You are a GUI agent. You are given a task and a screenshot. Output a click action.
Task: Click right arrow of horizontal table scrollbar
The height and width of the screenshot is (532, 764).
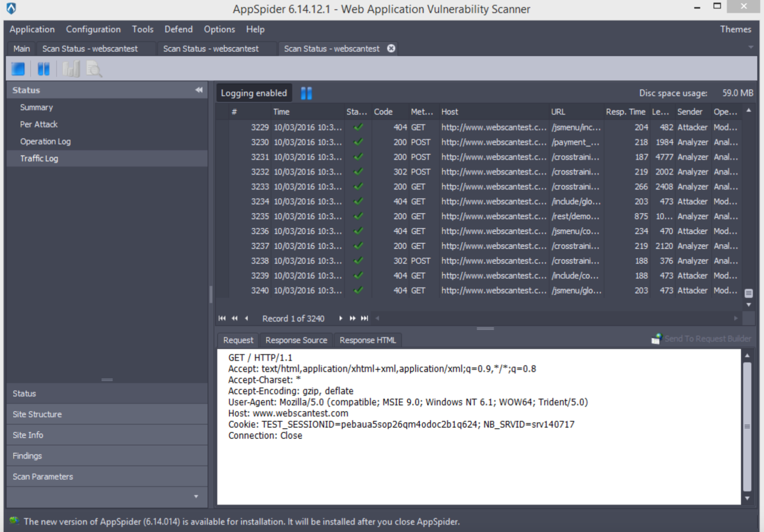735,318
